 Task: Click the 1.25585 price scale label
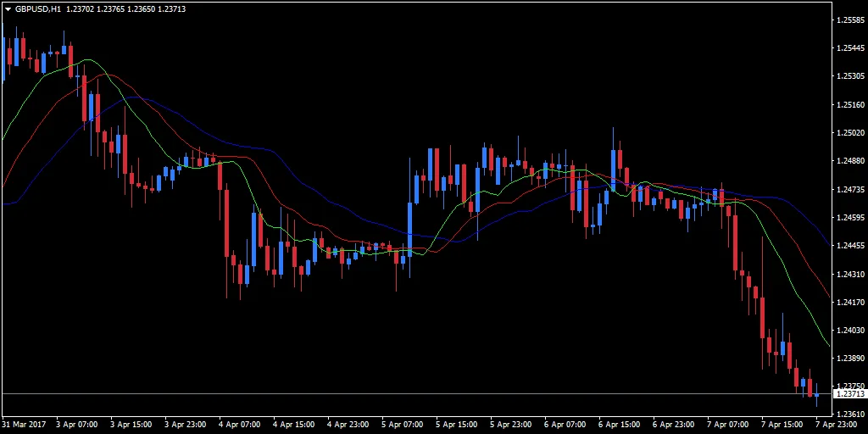pyautogui.click(x=850, y=20)
